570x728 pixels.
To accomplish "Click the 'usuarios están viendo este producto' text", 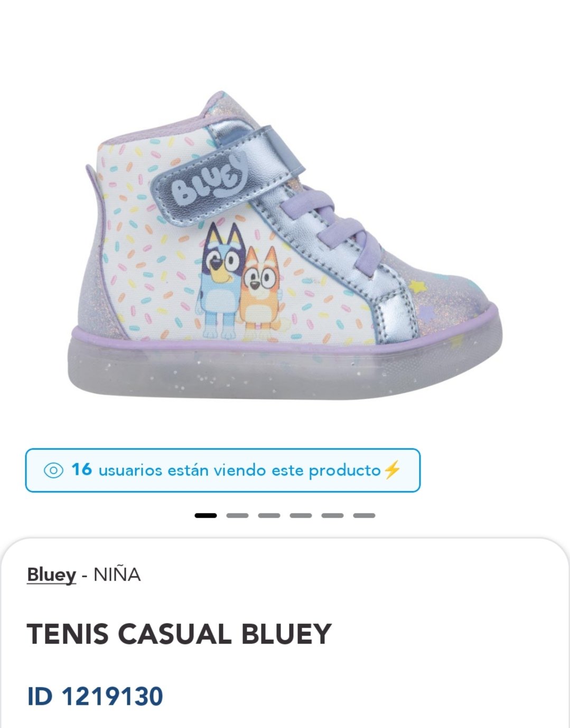I will 240,470.
